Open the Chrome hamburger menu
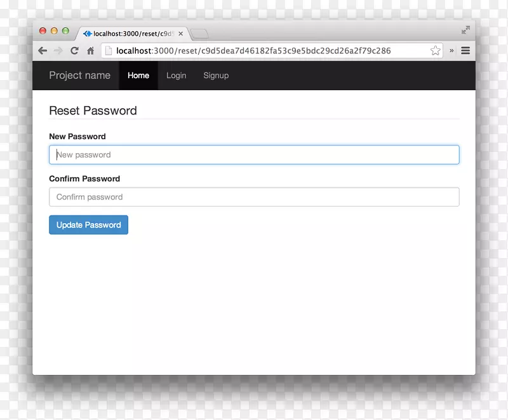The height and width of the screenshot is (420, 508). (x=465, y=50)
